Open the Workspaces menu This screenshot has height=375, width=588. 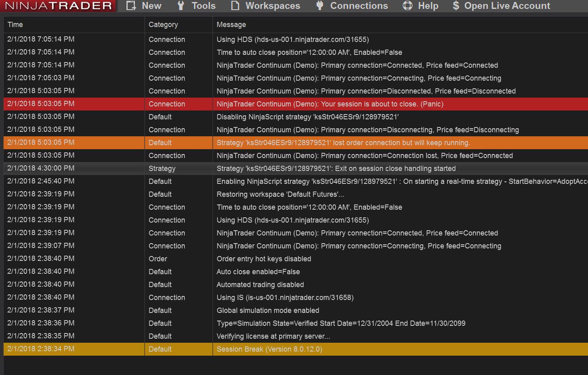[x=273, y=6]
